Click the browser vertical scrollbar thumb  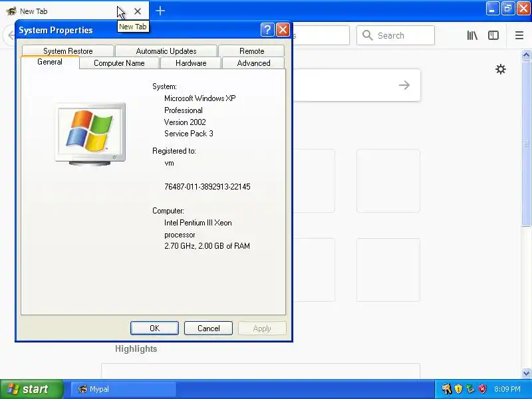coord(526,143)
